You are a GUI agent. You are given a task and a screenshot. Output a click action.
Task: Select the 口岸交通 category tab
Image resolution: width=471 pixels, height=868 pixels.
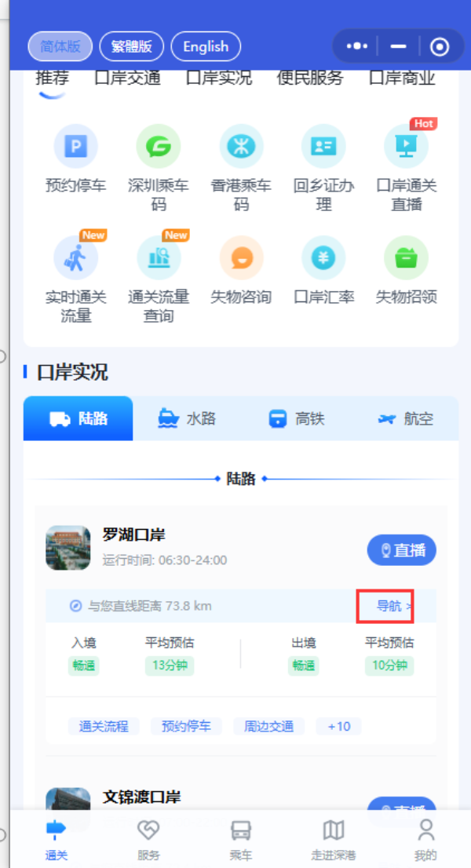(x=128, y=78)
